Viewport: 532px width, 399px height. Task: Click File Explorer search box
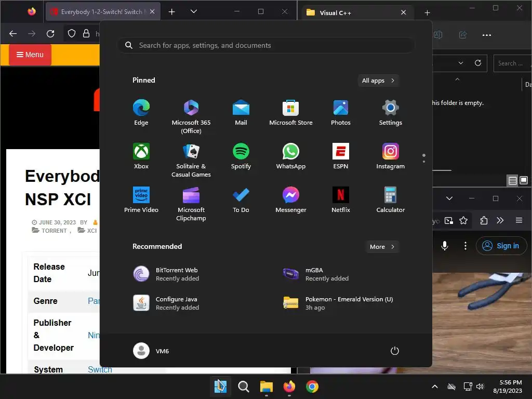tap(512, 63)
